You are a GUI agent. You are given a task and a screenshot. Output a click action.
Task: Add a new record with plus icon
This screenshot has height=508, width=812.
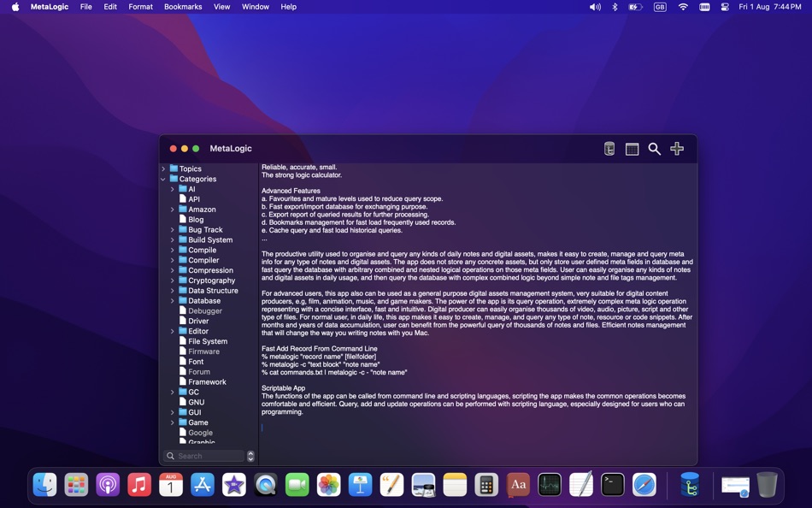point(677,149)
